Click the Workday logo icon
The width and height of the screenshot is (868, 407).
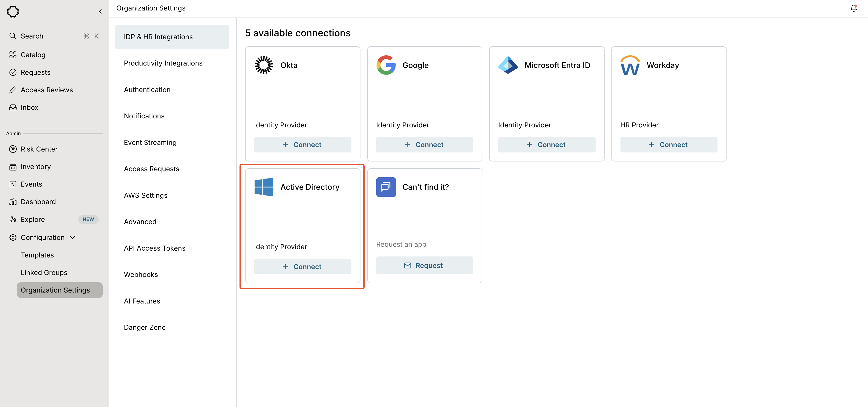click(629, 65)
